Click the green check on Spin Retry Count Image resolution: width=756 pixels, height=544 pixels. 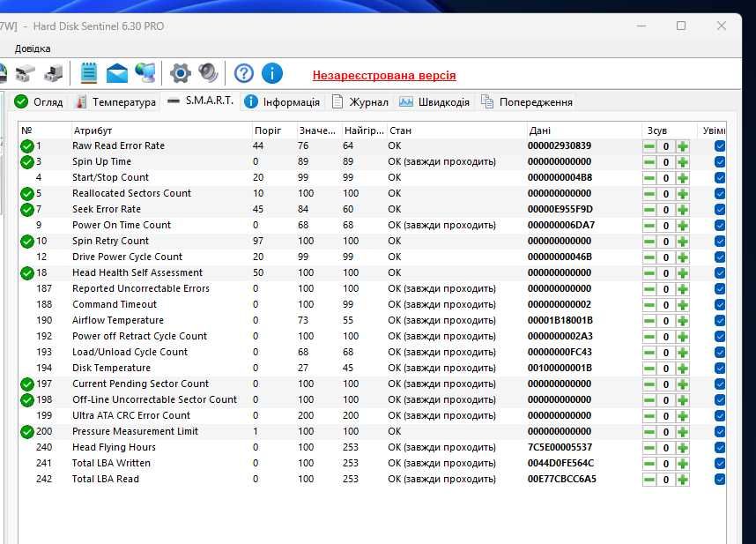[x=27, y=241]
